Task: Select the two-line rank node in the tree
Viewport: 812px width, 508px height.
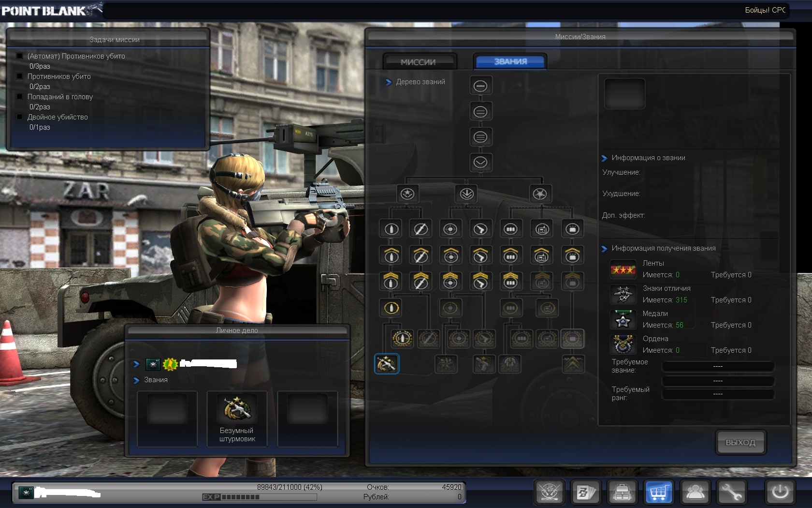Action: click(480, 112)
